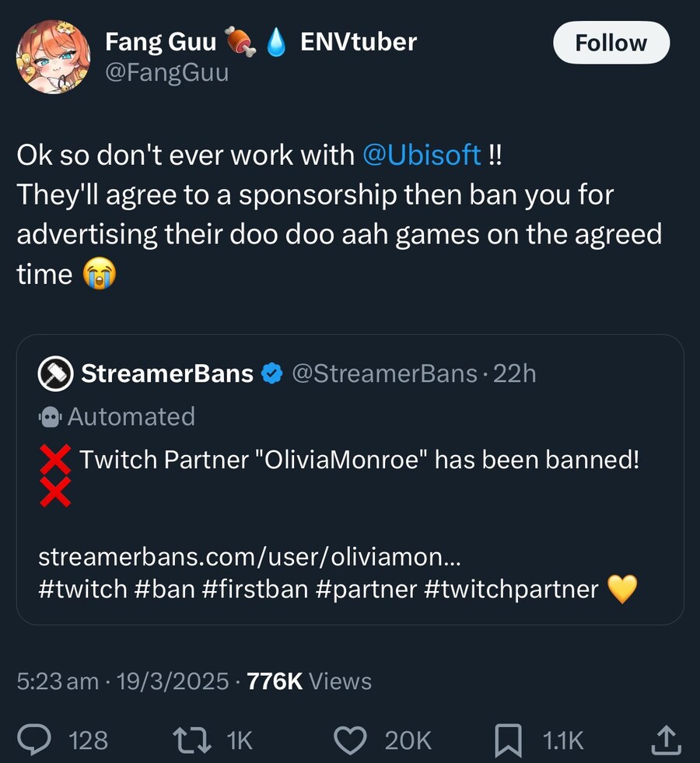
Task: Open the share upload icon
Action: (663, 739)
